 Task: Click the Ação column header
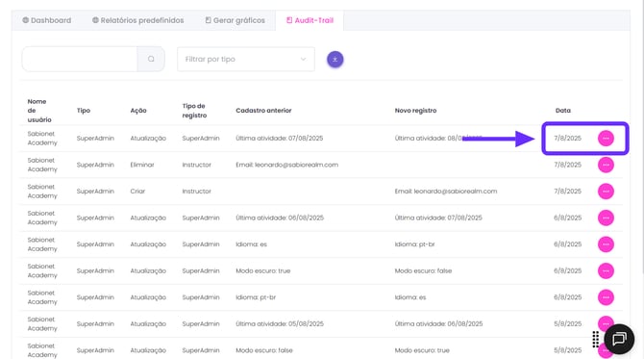tap(138, 111)
